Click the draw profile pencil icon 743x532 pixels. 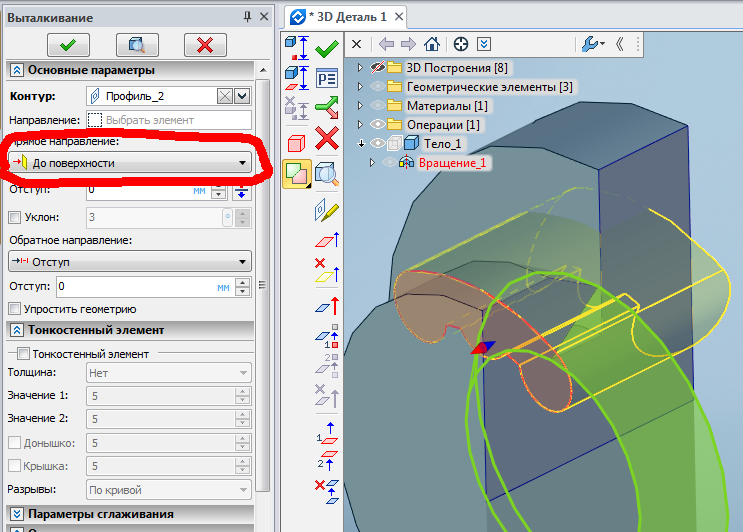327,210
